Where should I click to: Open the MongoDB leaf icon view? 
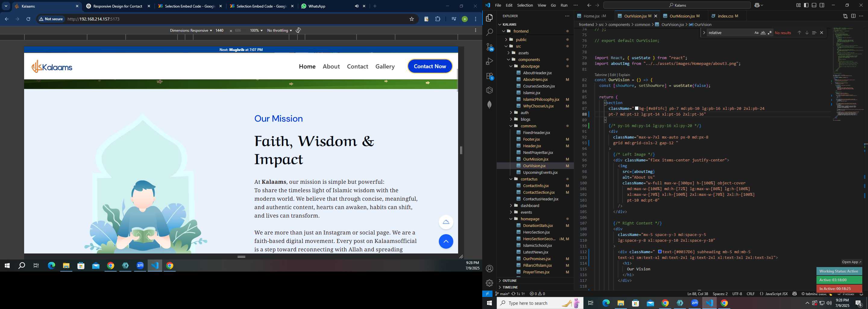[489, 105]
